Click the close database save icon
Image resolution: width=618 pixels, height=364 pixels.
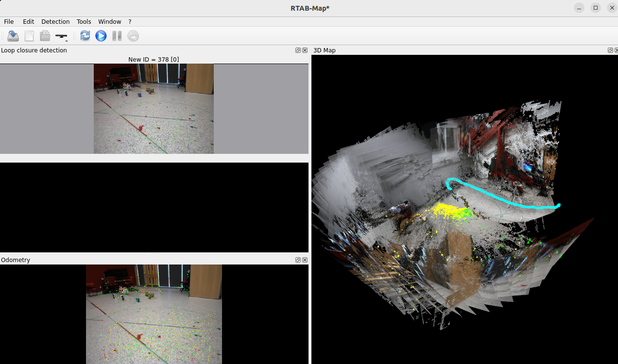[x=13, y=36]
